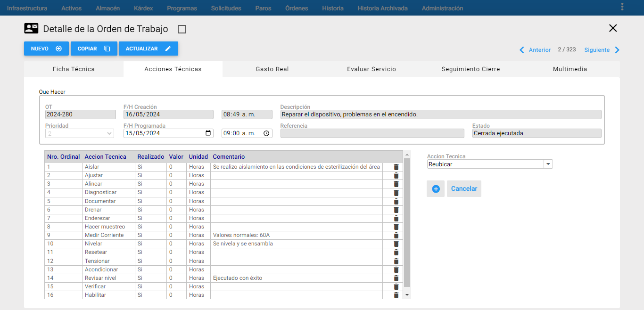
Task: Go to the Seguimiento Cierre tab
Action: 471,69
